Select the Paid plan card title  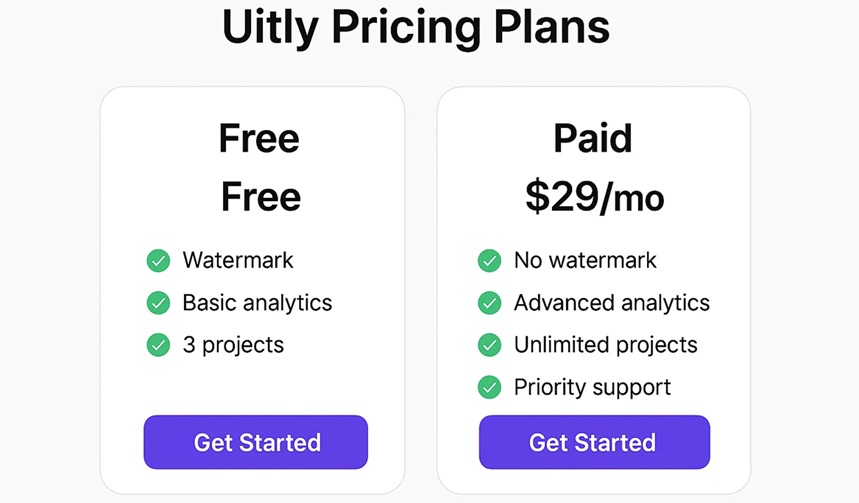click(x=593, y=138)
